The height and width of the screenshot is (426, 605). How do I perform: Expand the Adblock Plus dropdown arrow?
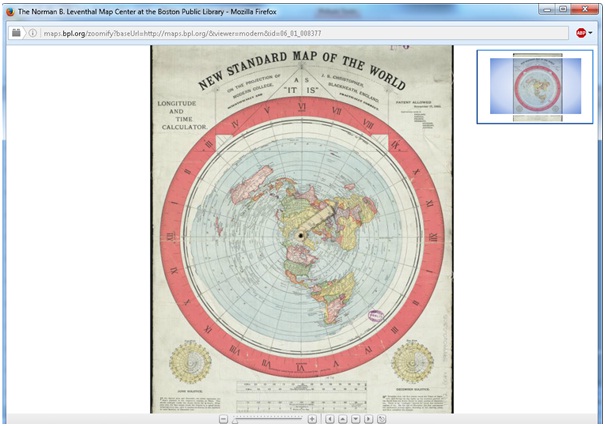591,33
